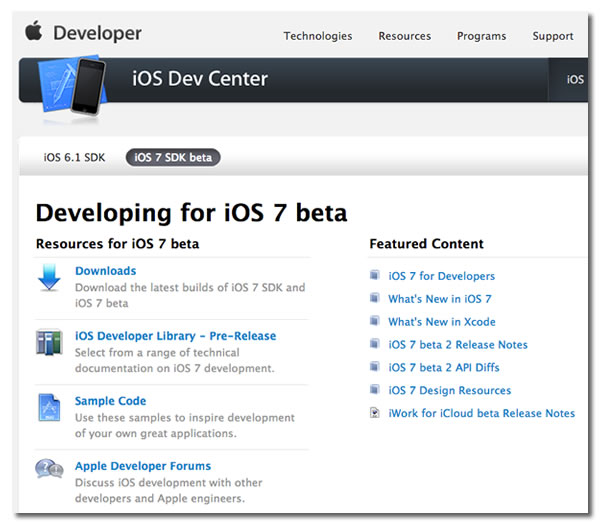Screen dimensions: 600x523
Task: Click the text 'Discuss iOS development with other'
Action: [169, 482]
